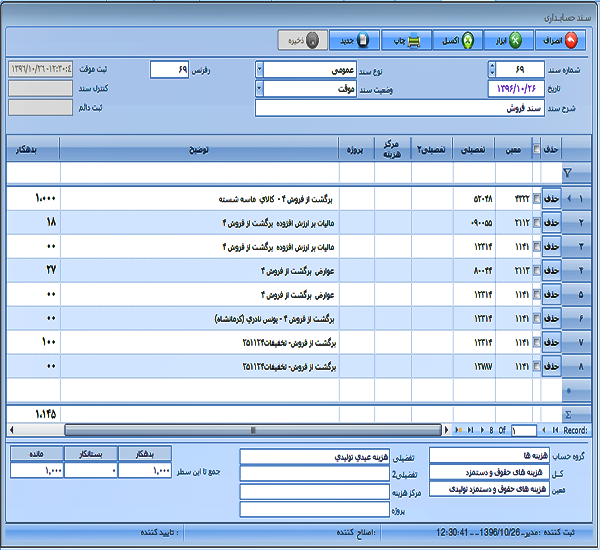The width and height of the screenshot is (600, 550).
Task: Click the گروه حساب field هزینه ها
Action: click(489, 455)
